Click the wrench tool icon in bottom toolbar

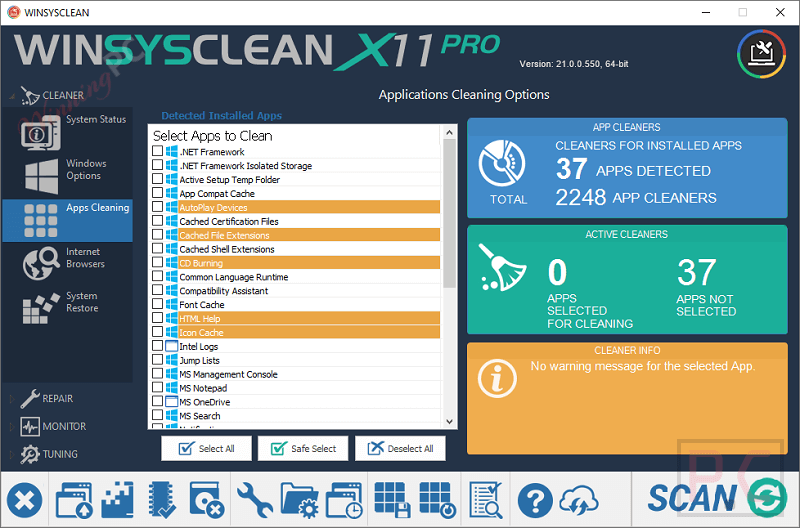(x=255, y=500)
